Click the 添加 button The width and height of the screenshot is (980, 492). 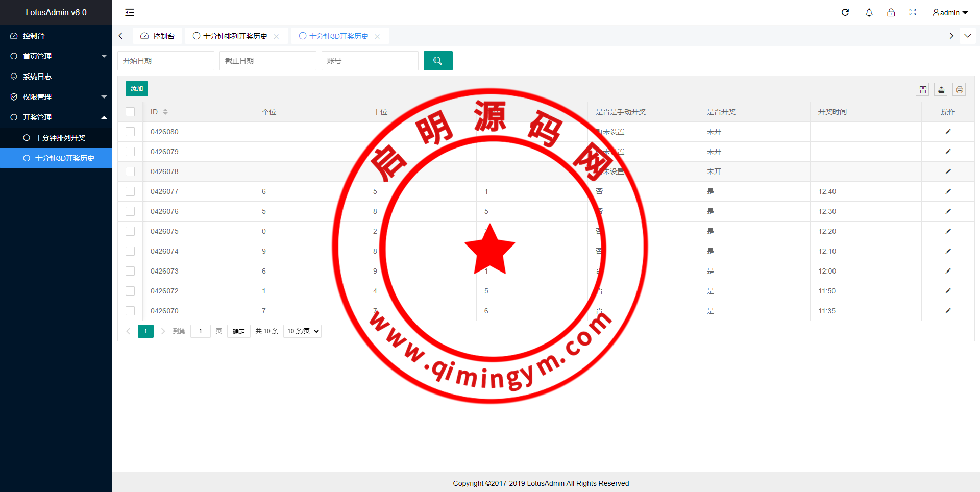click(137, 89)
